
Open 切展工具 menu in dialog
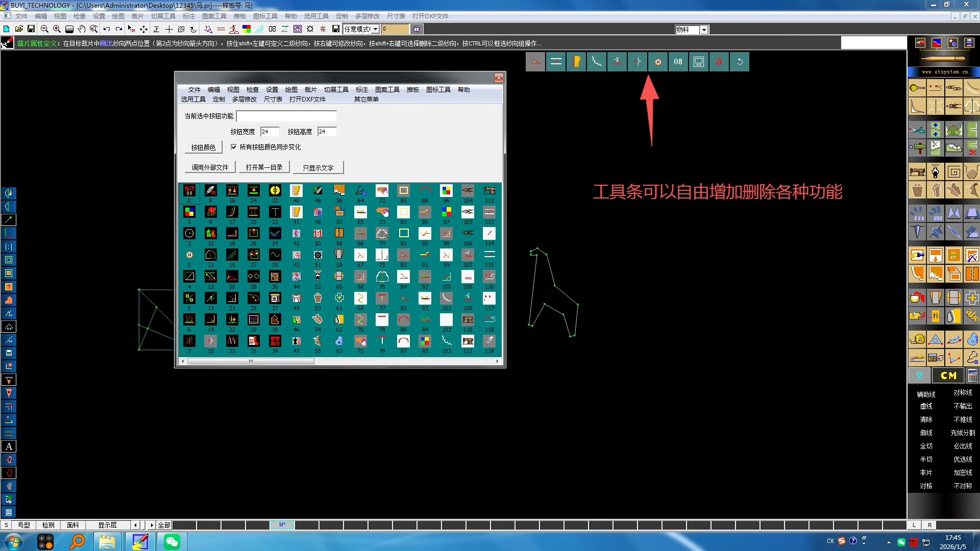coord(336,89)
